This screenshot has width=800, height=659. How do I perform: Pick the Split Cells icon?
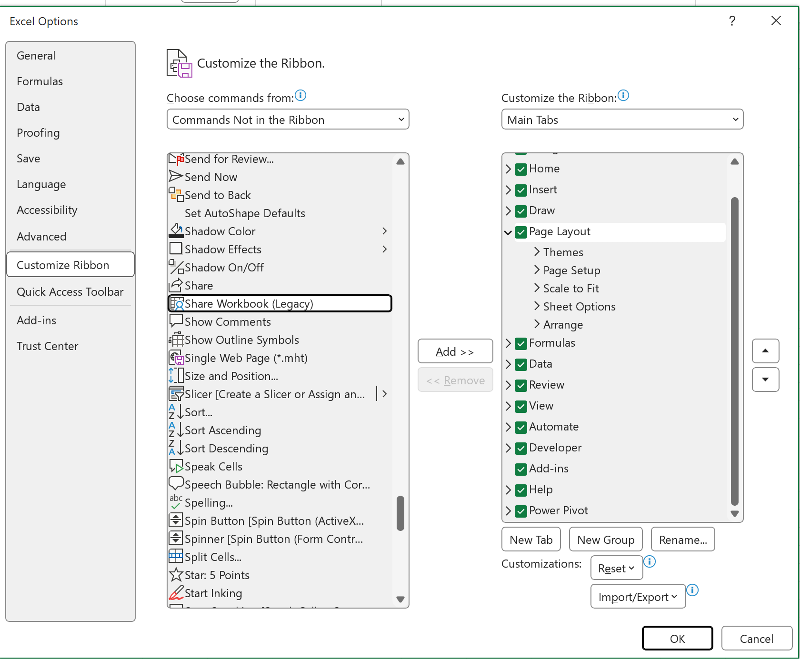coord(176,556)
